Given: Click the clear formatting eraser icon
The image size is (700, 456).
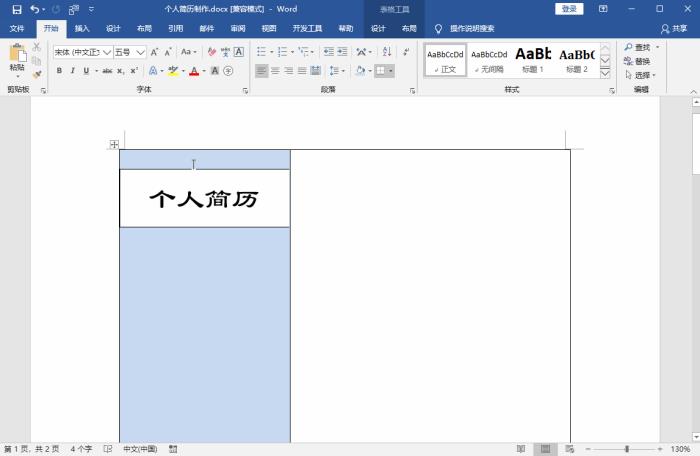Looking at the screenshot, I should [211, 52].
